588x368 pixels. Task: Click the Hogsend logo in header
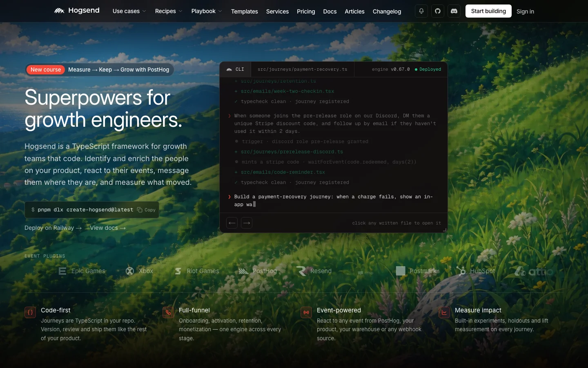point(77,11)
